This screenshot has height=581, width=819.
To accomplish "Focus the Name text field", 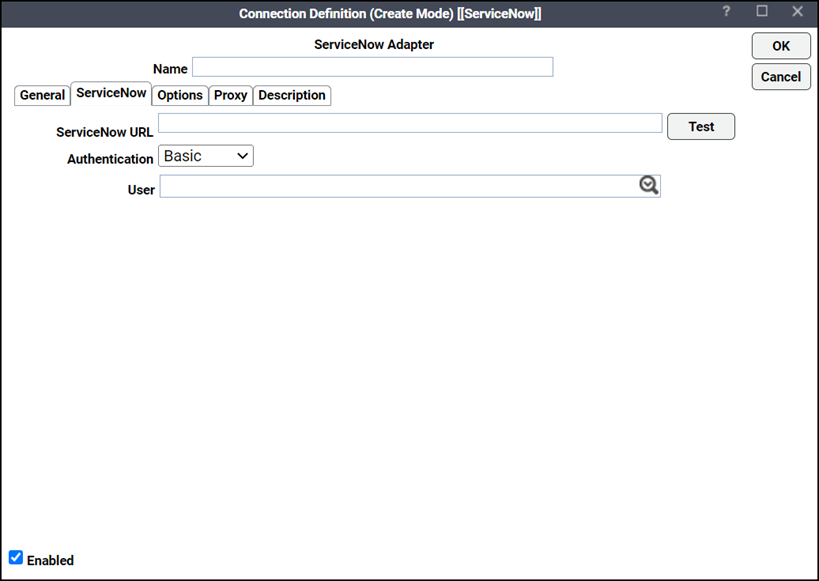I will tap(372, 67).
